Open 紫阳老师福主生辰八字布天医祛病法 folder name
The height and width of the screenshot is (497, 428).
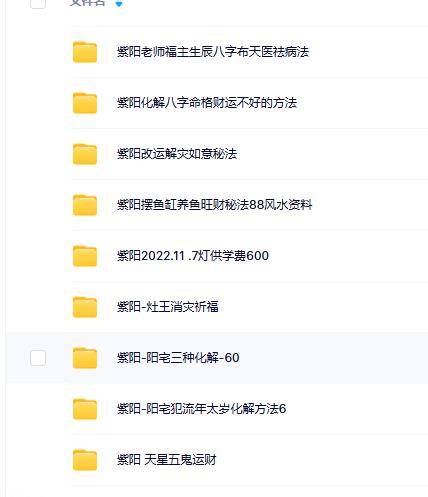coord(213,52)
